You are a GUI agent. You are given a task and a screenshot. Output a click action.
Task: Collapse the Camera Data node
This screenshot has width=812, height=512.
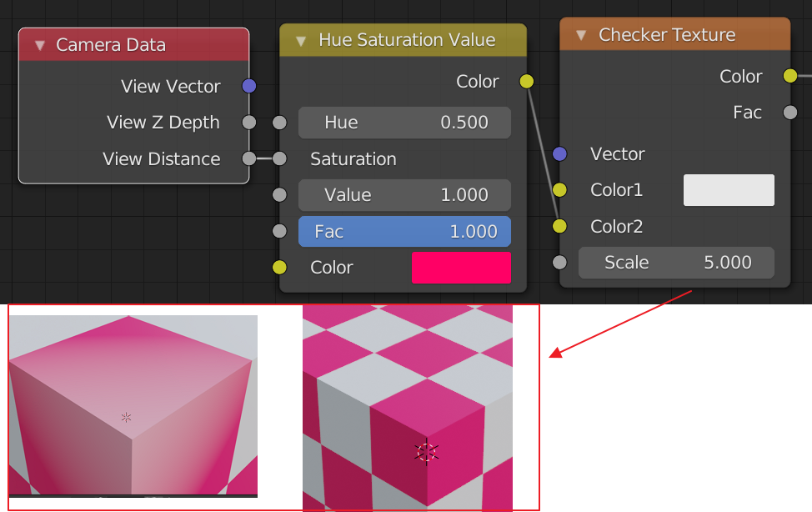click(40, 46)
